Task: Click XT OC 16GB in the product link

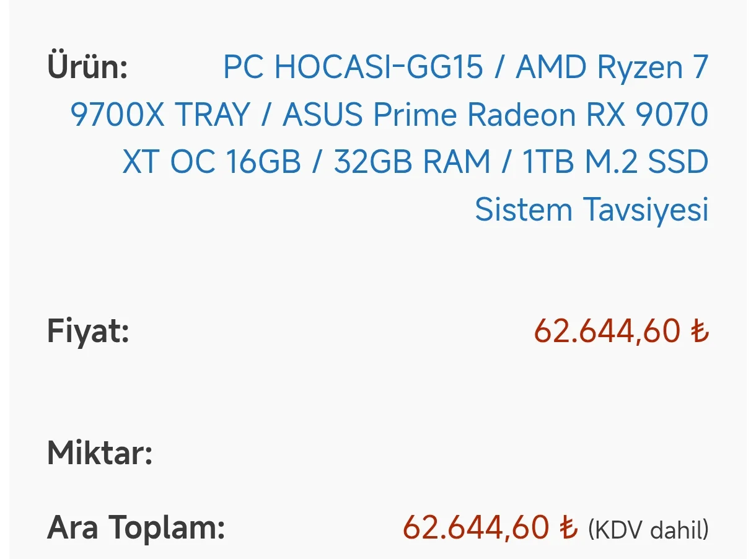Action: 211,162
